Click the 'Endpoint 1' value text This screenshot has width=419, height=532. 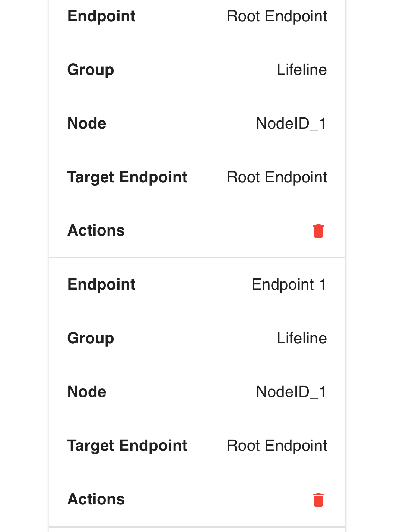289,284
